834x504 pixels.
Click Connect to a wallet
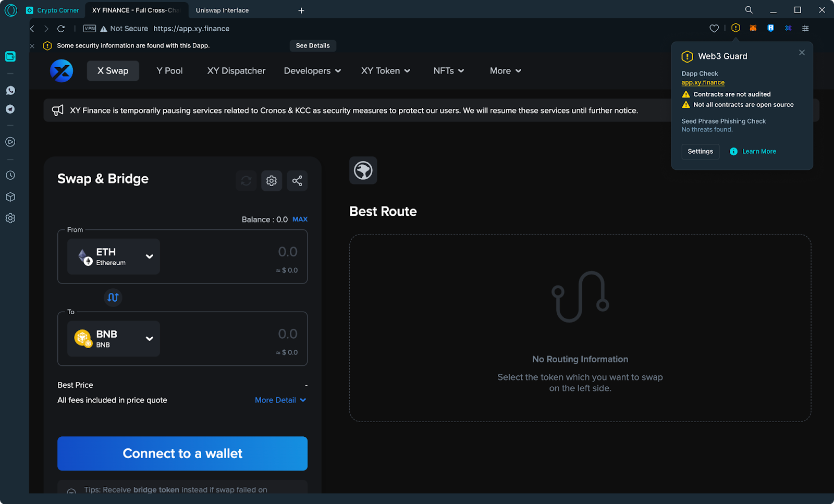click(x=182, y=453)
